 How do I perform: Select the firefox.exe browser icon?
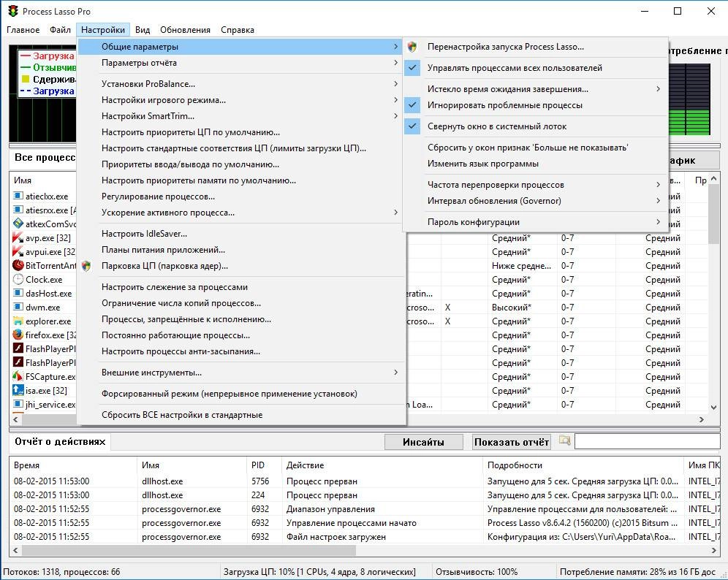[x=18, y=335]
